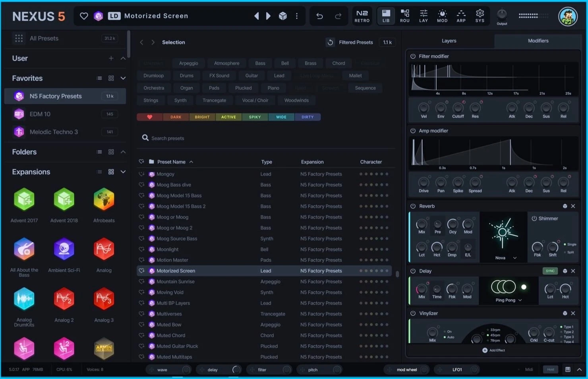Viewport: 588px width, 379px height.
Task: Remove the Reverb effect
Action: 573,206
